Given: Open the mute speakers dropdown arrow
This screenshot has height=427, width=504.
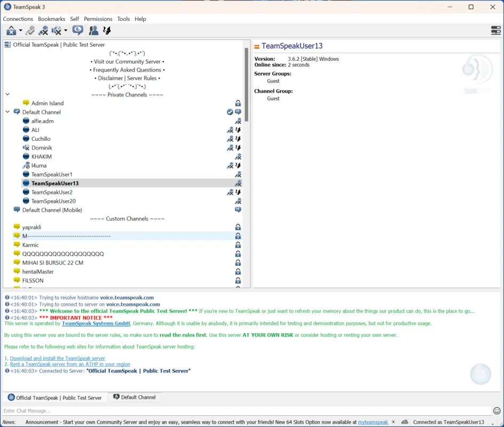Looking at the screenshot, I should coord(65,30).
